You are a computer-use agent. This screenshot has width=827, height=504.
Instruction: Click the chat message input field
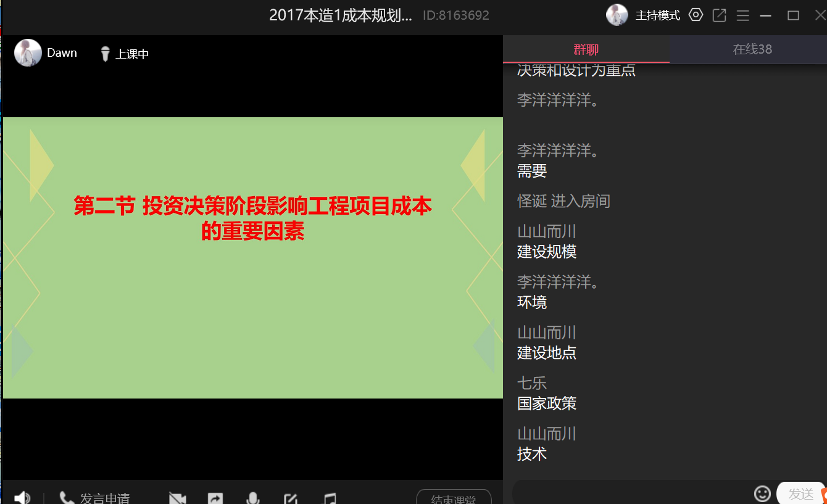tap(630, 494)
